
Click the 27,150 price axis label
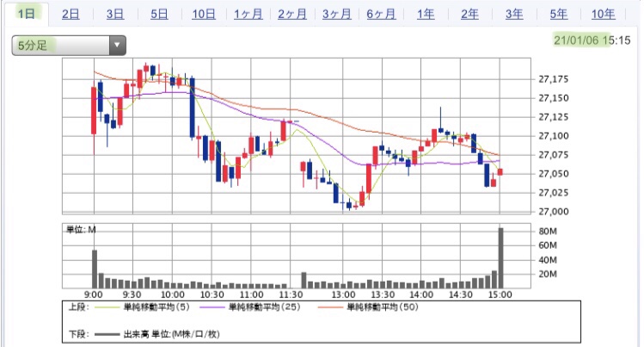554,98
